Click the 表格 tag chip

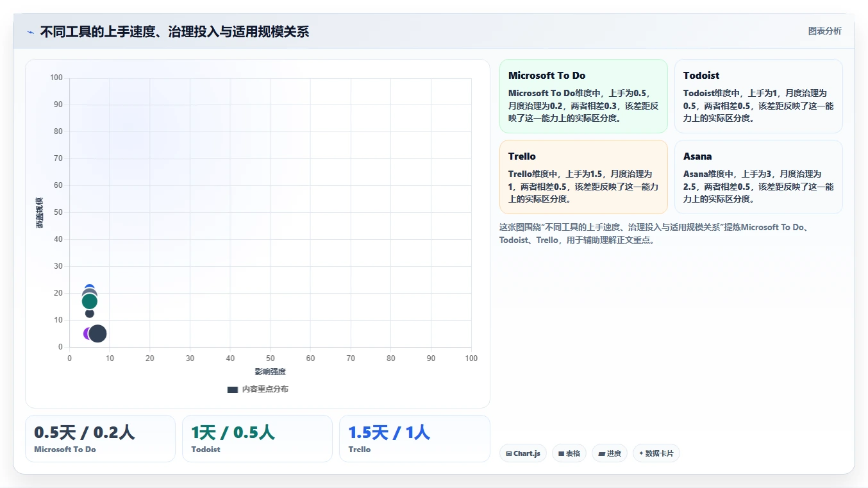pyautogui.click(x=569, y=453)
